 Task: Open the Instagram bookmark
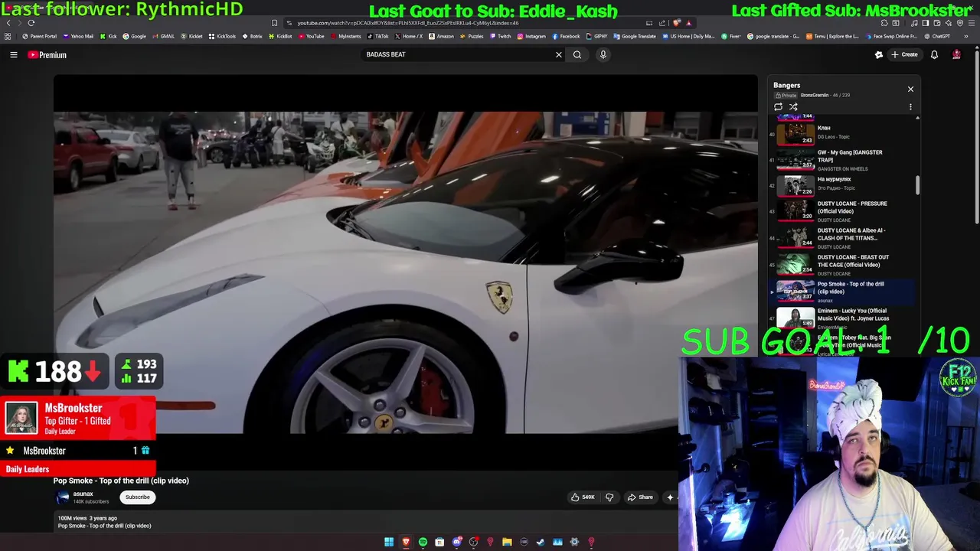[531, 36]
